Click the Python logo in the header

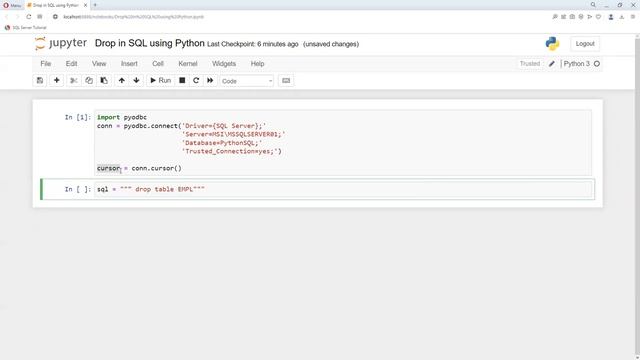552,44
